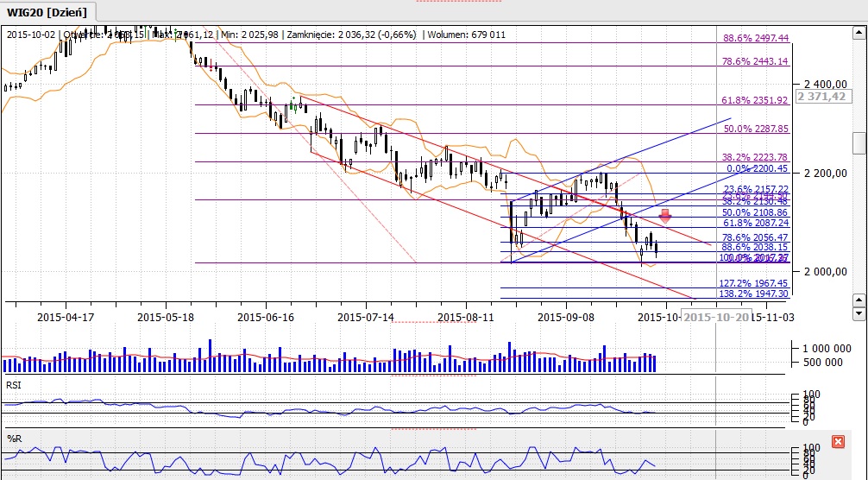This screenshot has height=480, width=868.
Task: Click the red down arrow marker on chart
Action: [665, 218]
